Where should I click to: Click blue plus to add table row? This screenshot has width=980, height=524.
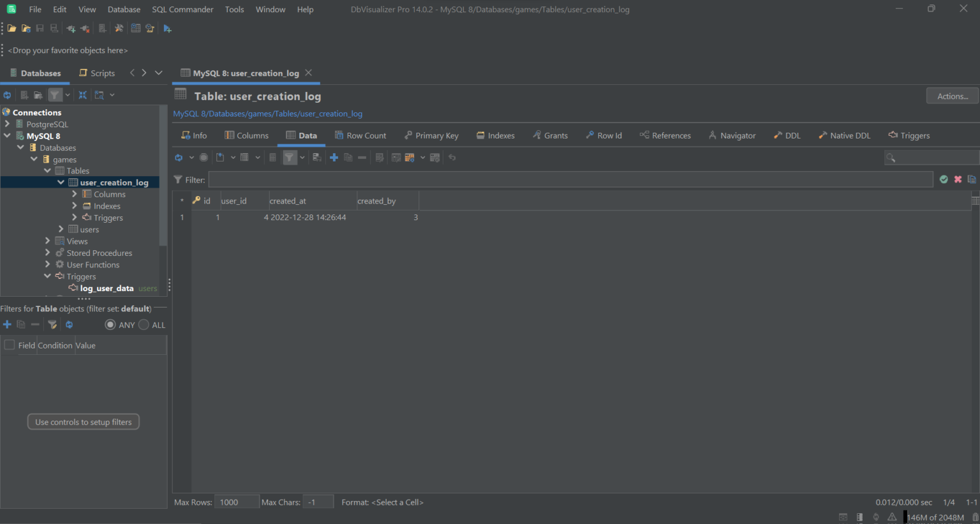tap(334, 158)
